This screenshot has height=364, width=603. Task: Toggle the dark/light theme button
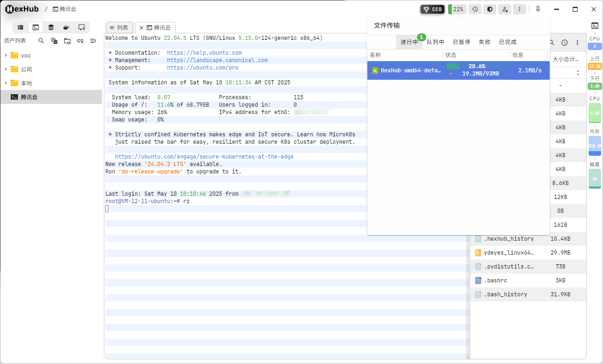[x=489, y=9]
